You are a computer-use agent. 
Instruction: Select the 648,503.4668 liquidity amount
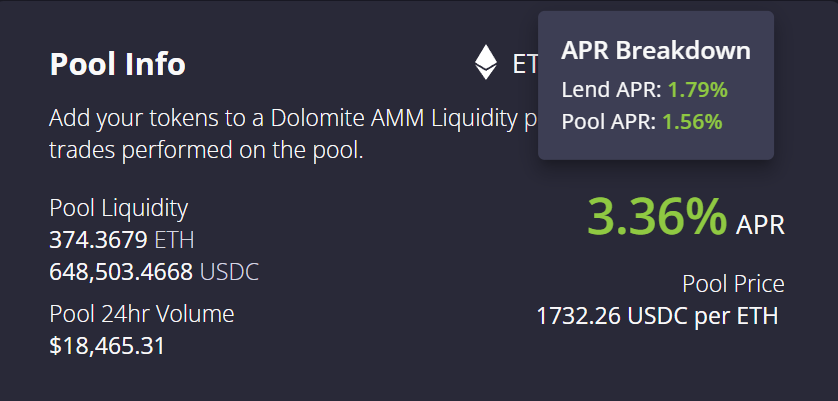120,272
